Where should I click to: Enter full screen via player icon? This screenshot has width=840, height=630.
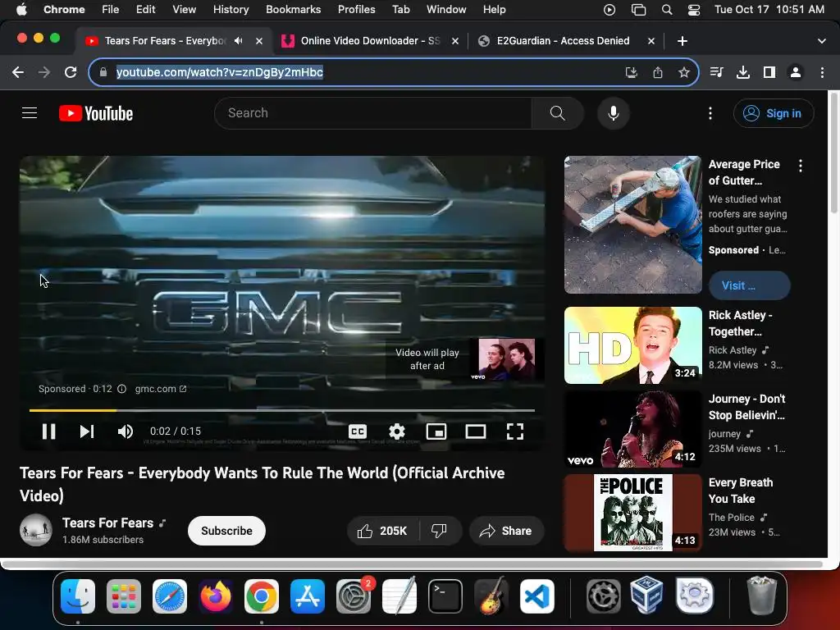[515, 431]
